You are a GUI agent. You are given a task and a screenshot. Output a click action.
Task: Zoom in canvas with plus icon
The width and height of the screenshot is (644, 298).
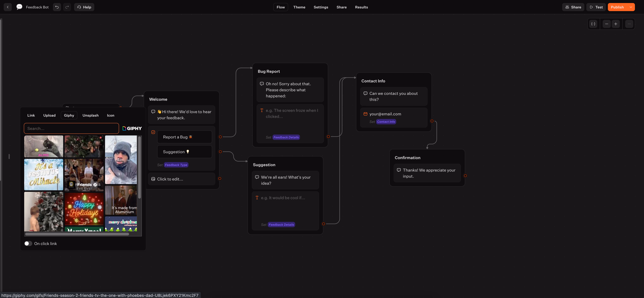(616, 24)
